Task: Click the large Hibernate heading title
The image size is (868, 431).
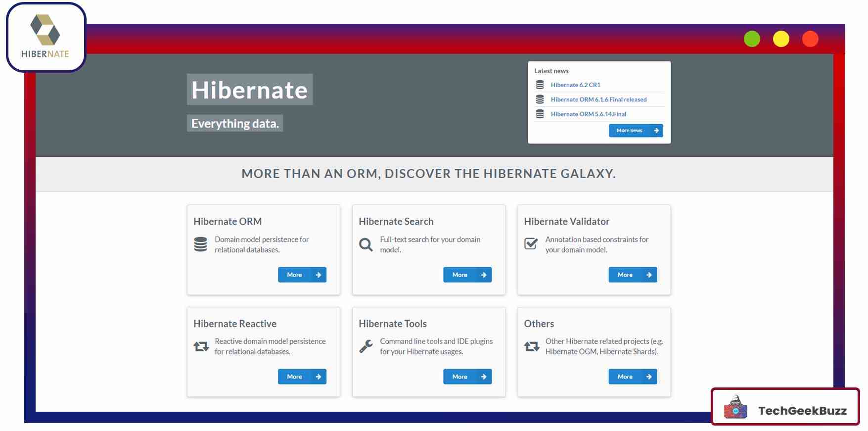Action: click(x=249, y=90)
